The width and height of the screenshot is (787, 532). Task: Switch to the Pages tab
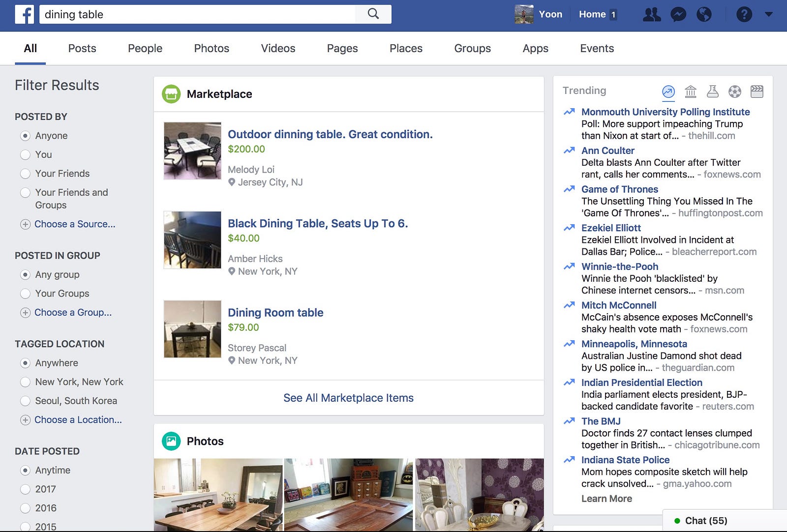[x=342, y=48]
